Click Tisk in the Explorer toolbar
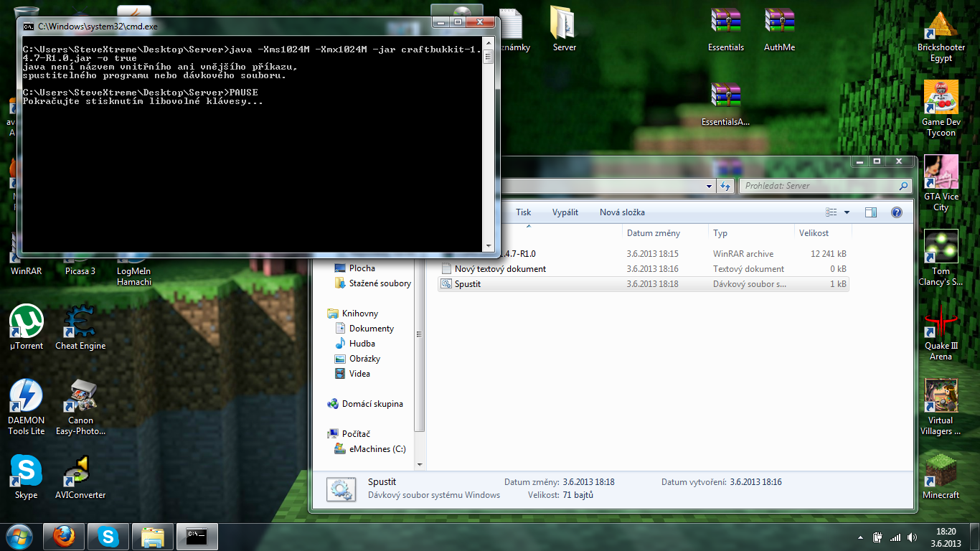This screenshot has width=980, height=551. tap(523, 212)
